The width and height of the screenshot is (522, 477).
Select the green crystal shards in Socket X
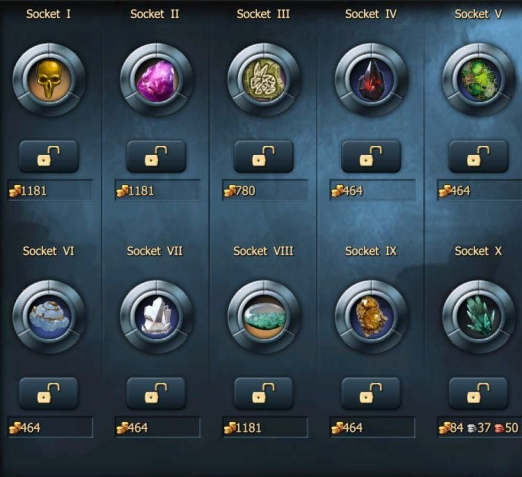479,317
